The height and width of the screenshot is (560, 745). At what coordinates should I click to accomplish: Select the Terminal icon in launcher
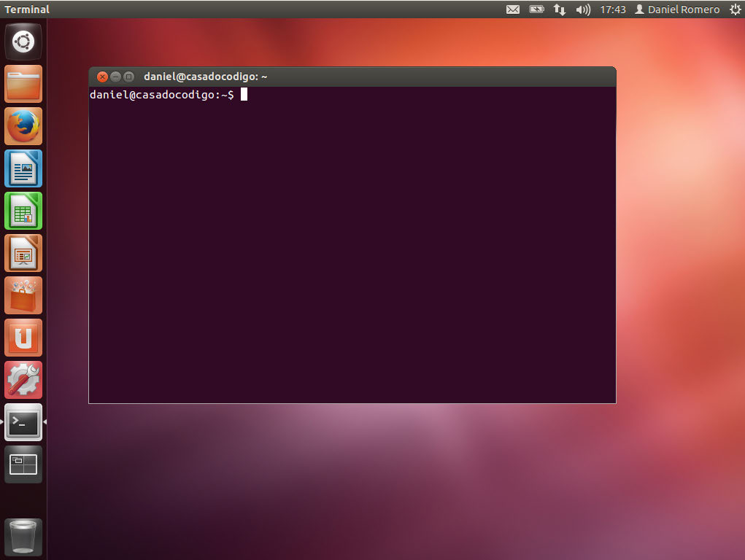[23, 422]
